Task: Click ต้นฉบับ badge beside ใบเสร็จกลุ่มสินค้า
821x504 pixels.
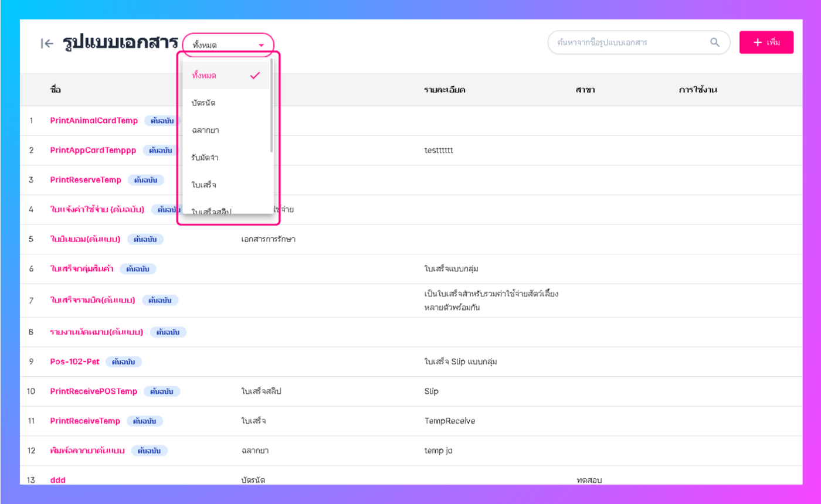Action: coord(138,269)
